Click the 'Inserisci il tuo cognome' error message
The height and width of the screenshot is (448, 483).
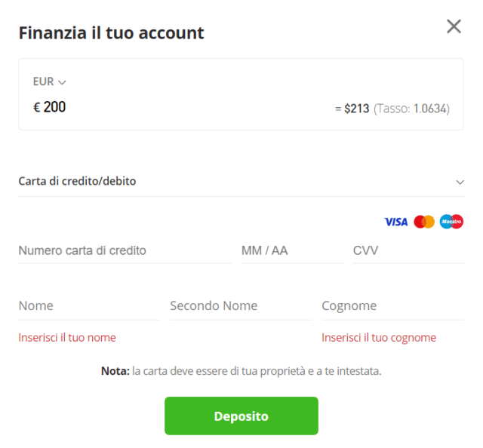tap(379, 337)
